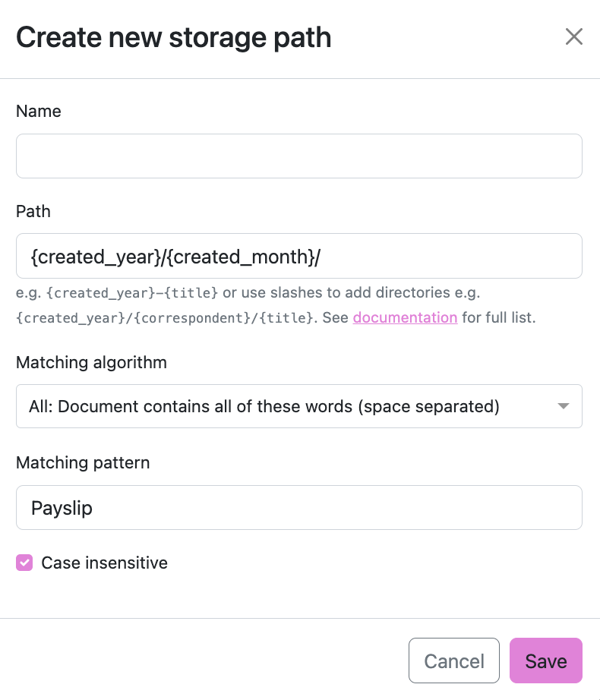Expand the Matching algorithm dropdown arrow
The image size is (600, 700).
point(563,406)
